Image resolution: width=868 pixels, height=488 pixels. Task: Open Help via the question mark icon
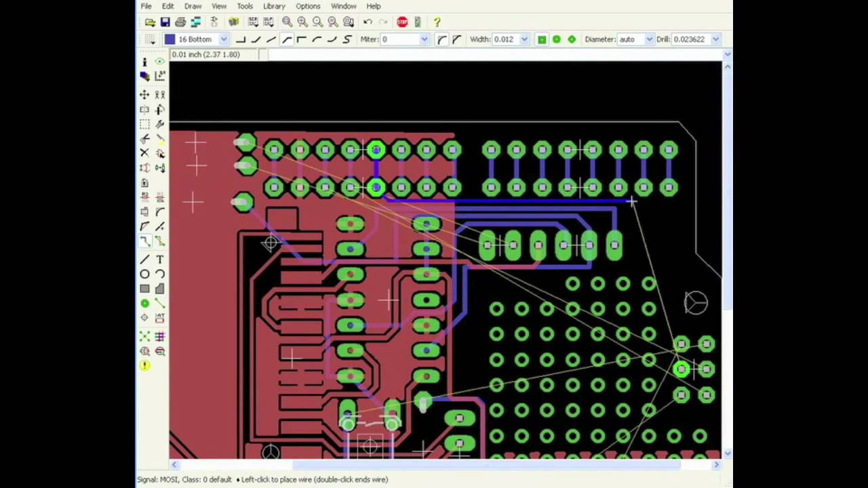pos(437,22)
